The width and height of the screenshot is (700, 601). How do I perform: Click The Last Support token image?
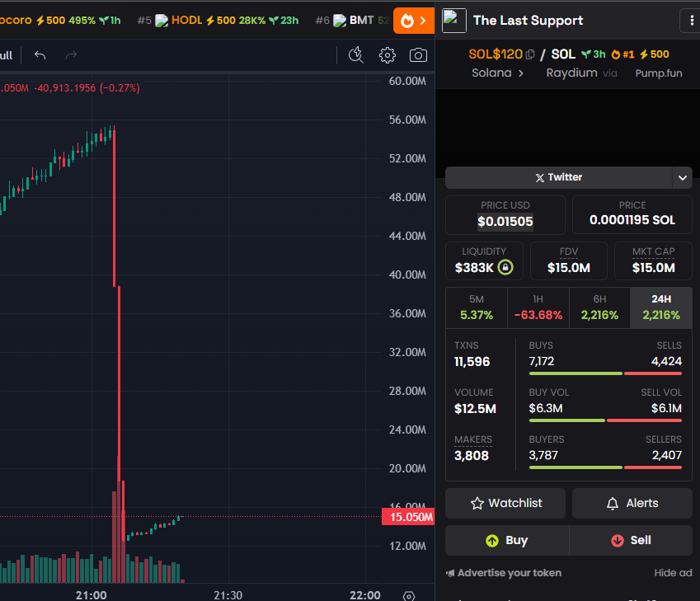tap(454, 21)
